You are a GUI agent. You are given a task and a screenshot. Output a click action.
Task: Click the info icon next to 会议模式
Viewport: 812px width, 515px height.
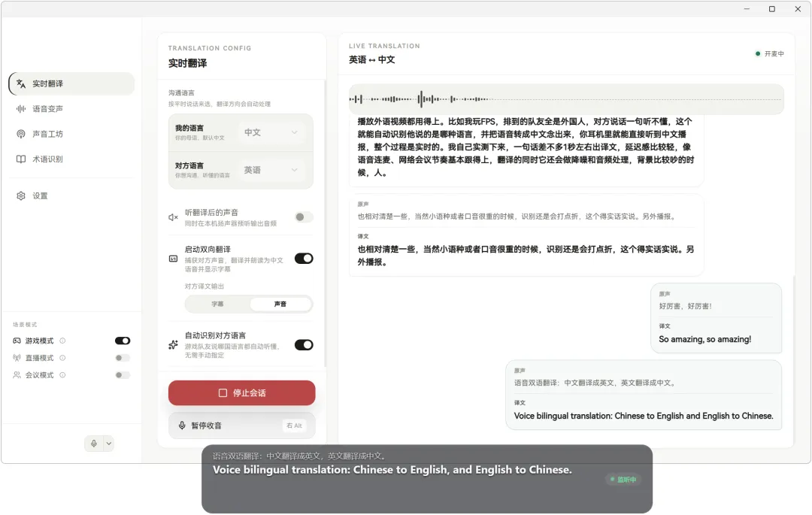(62, 374)
